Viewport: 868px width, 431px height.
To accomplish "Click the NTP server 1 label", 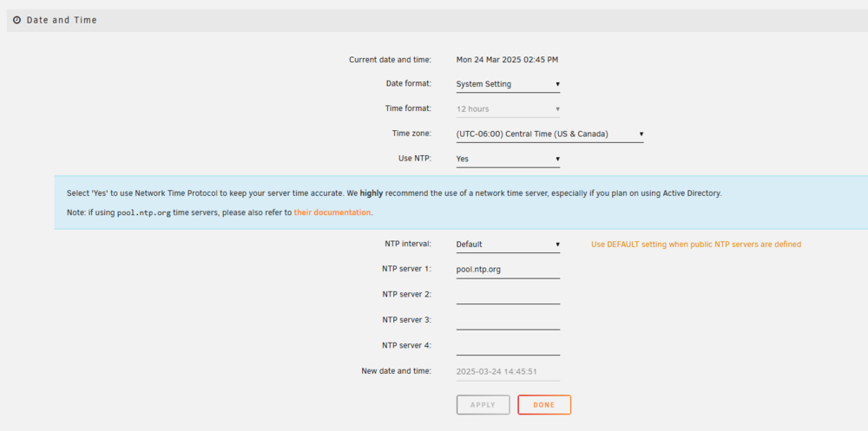I will 406,269.
